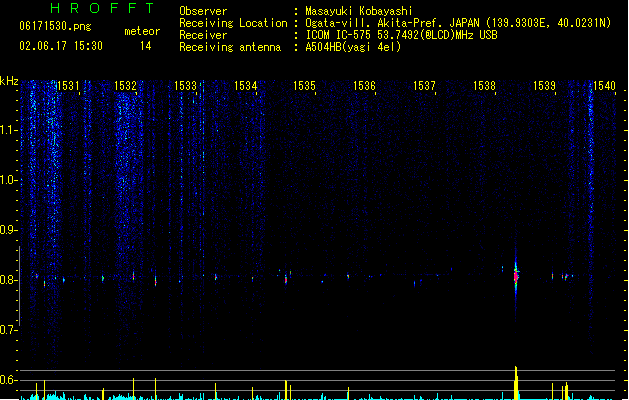The image size is (629, 400).
Task: Click the 1536 time marker
Action: [x=364, y=86]
